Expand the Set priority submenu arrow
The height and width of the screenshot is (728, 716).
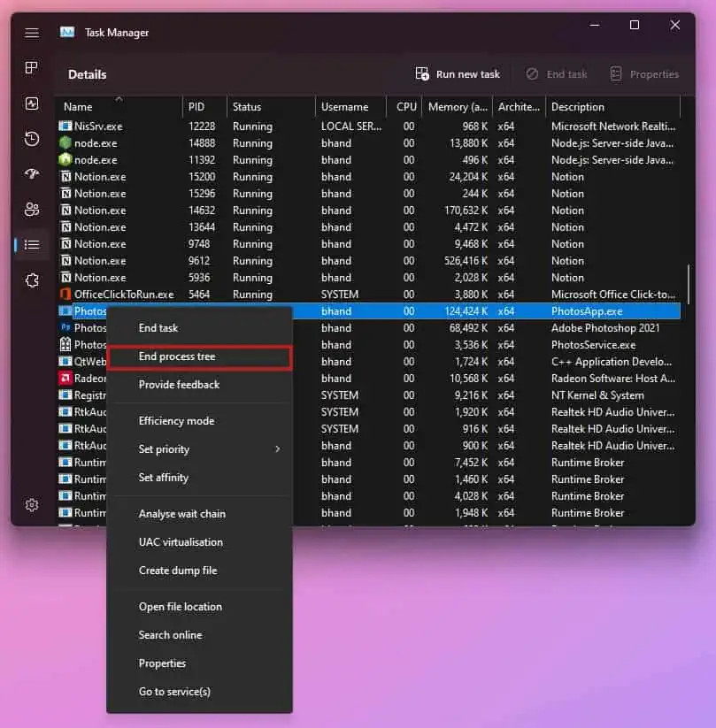pos(277,449)
